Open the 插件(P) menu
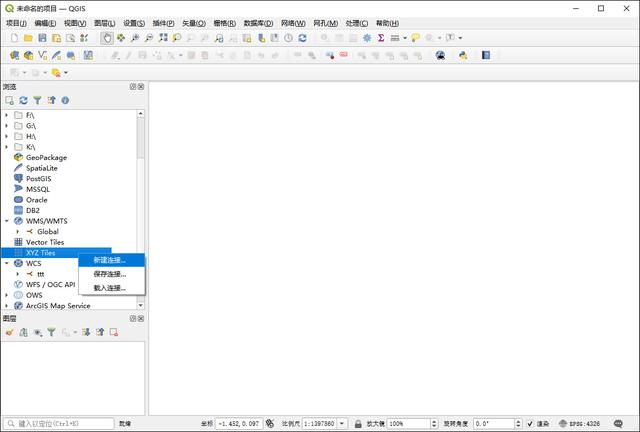 point(163,23)
